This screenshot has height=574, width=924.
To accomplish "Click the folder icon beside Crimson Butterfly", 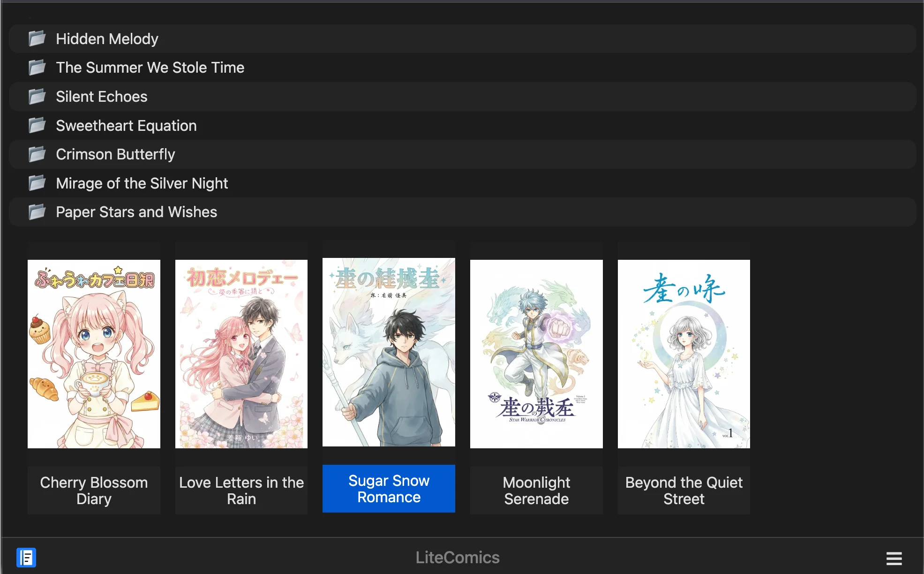I will [37, 154].
